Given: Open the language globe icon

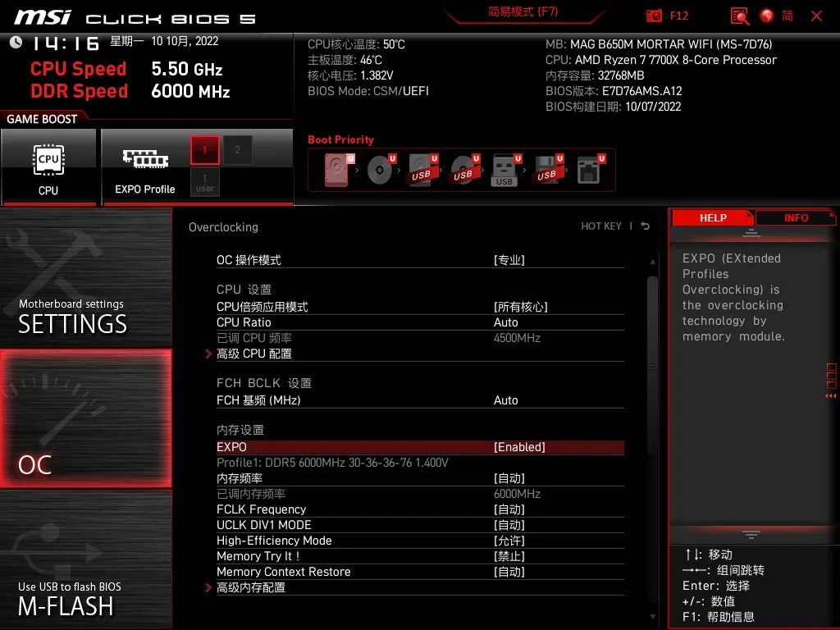Looking at the screenshot, I should click(767, 16).
